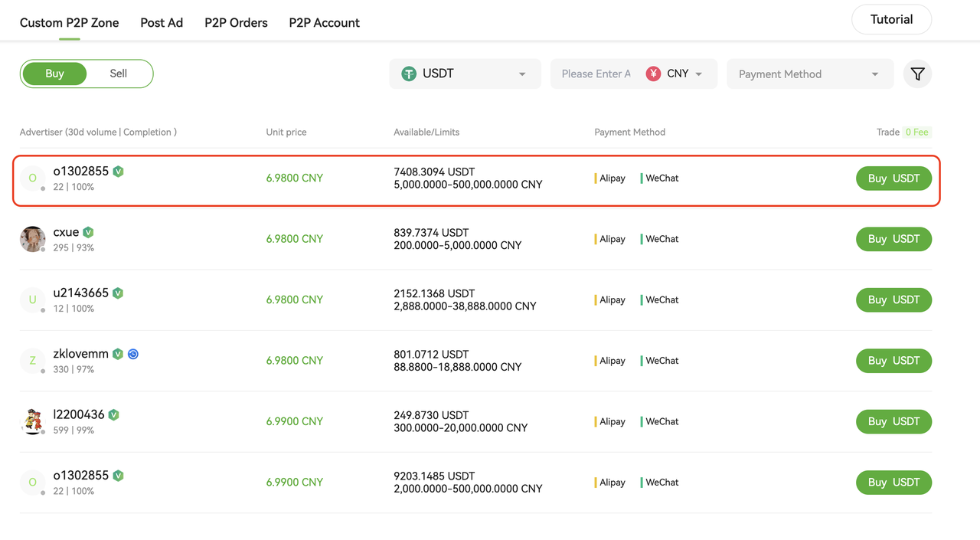Click the blue badge beside zklovemm
Screen dimensions: 980x540
point(133,354)
